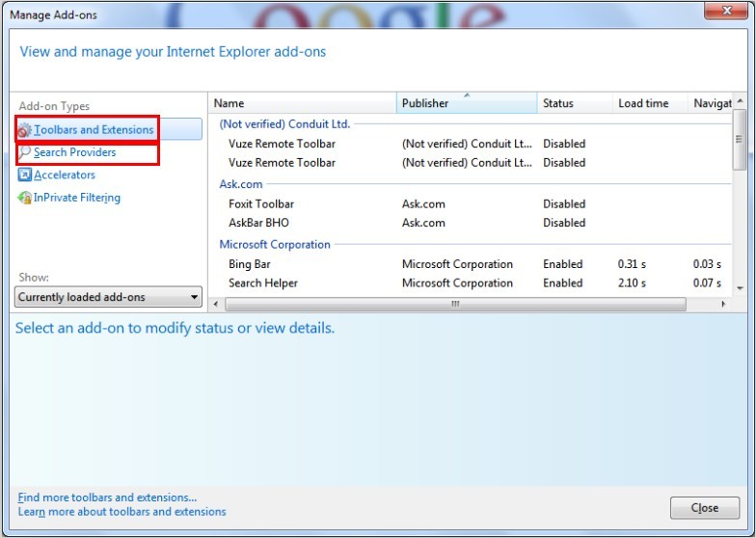The image size is (756, 538).
Task: Click the Navigation time column header
Action: 710,103
